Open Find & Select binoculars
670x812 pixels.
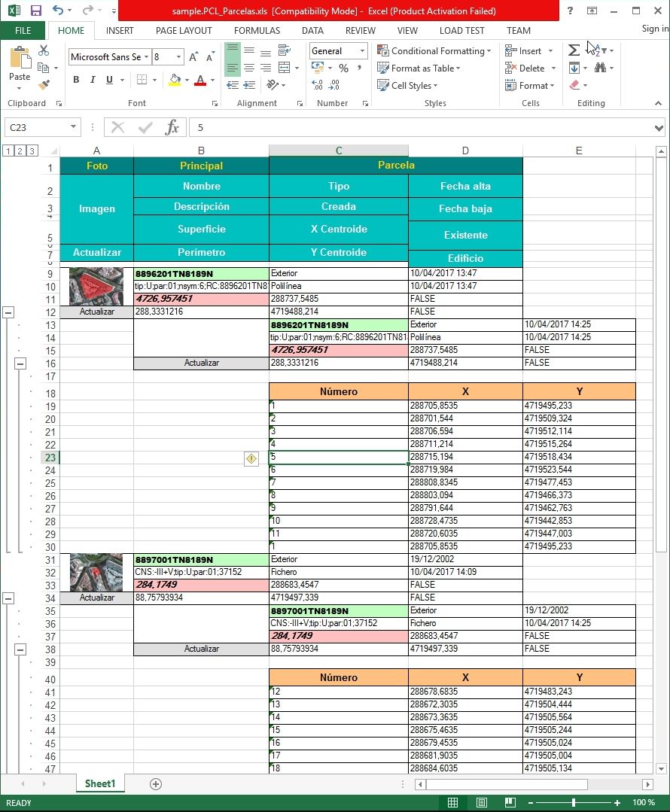[x=601, y=68]
